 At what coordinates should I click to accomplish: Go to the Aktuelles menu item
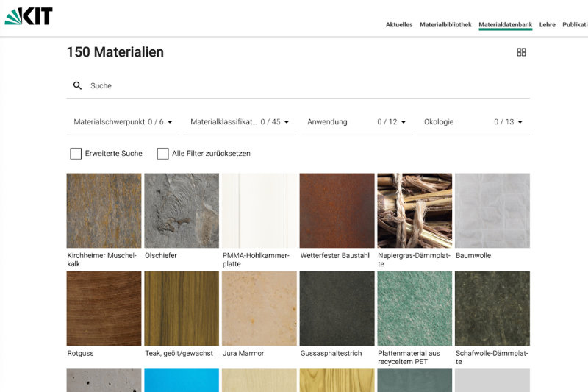click(399, 25)
